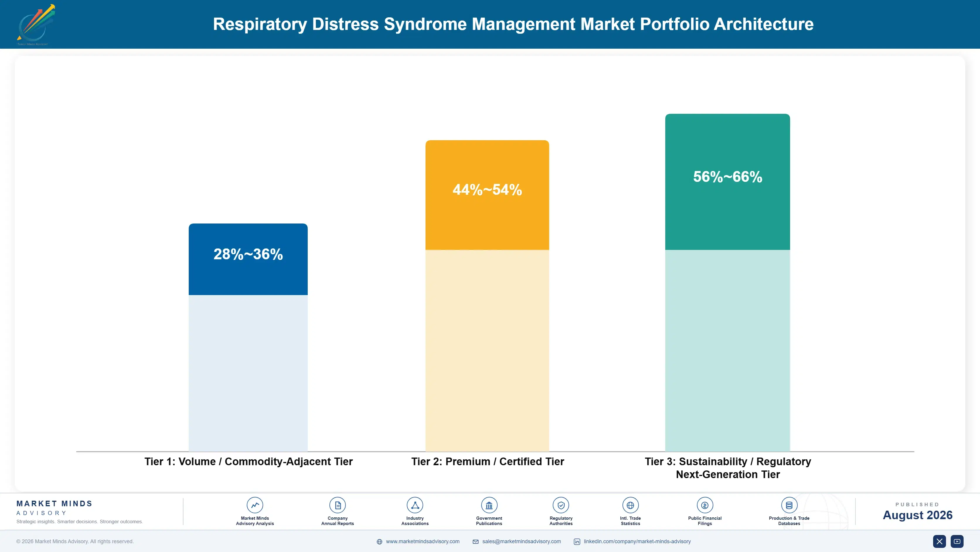Select the dark blue 28%~36% bar segment

pos(248,259)
